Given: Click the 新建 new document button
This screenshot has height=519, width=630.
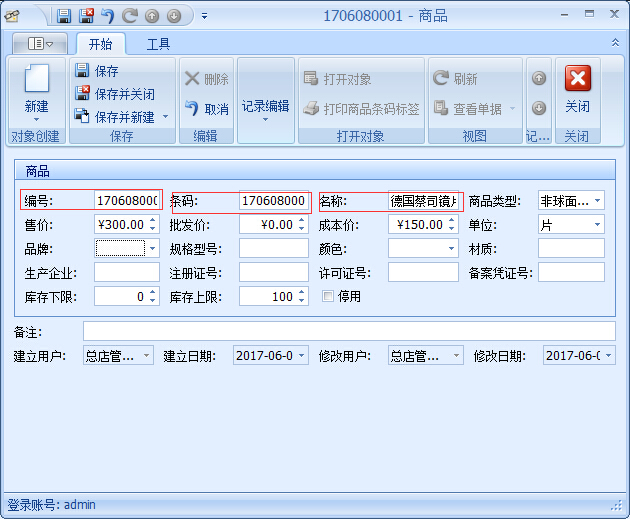Looking at the screenshot, I should click(37, 93).
